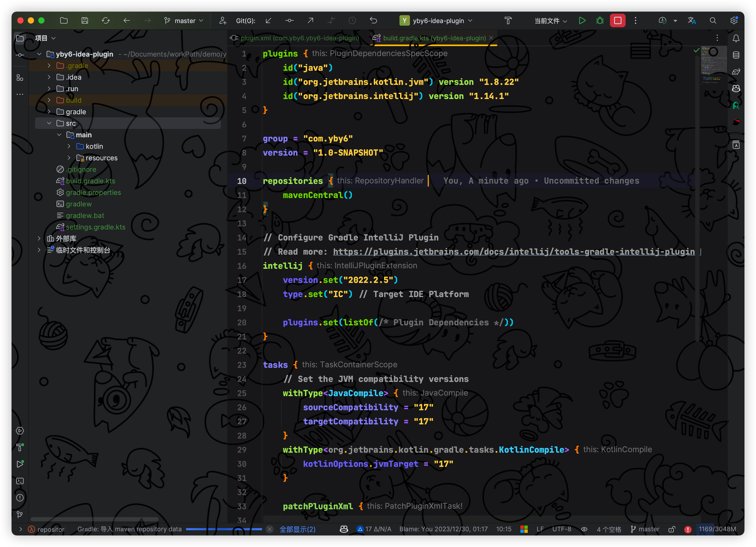
Task: Open the Gradle elephant tool window
Action: tap(736, 72)
